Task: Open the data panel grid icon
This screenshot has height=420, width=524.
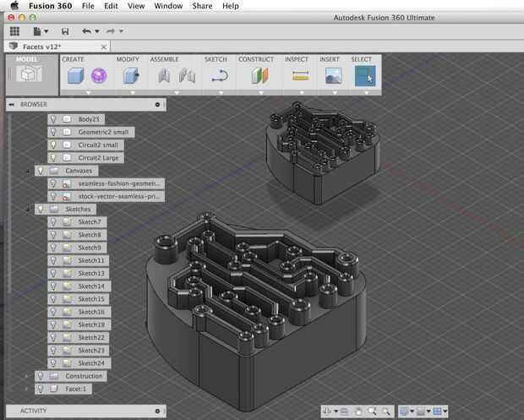Action: click(x=14, y=31)
